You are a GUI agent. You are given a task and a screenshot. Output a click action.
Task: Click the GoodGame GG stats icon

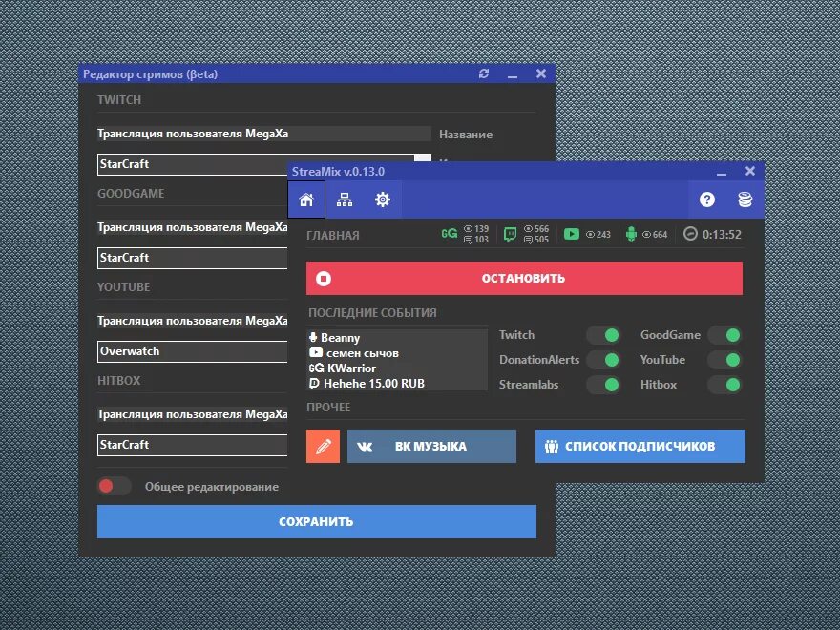click(x=449, y=234)
